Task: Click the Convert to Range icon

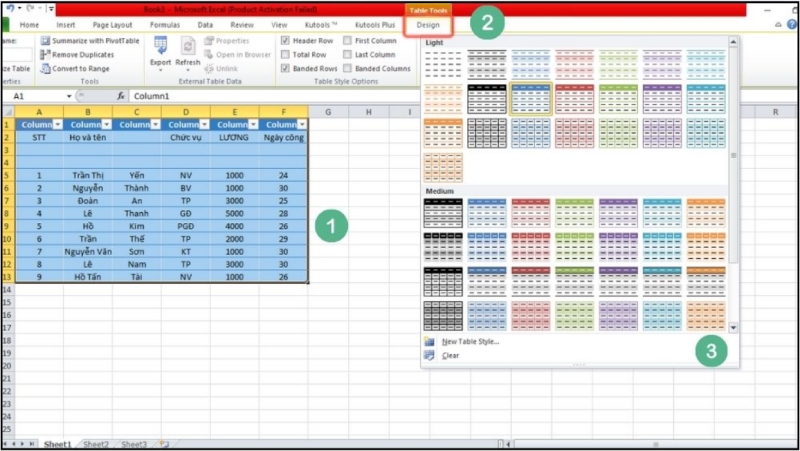Action: pyautogui.click(x=45, y=69)
